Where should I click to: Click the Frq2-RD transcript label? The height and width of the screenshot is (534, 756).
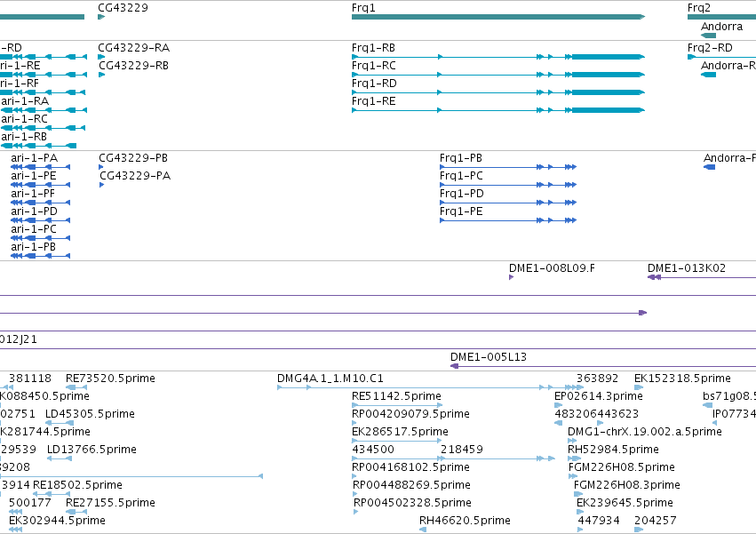click(710, 48)
